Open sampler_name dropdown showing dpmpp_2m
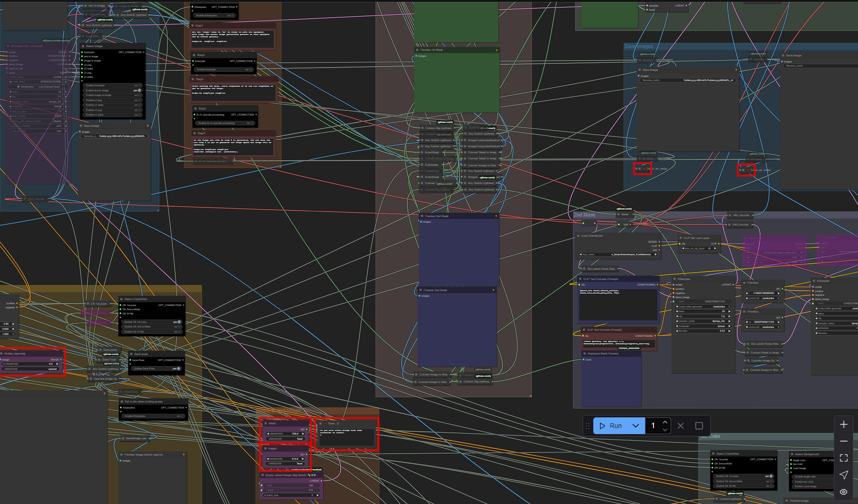This screenshot has height=504, width=858. point(703,321)
